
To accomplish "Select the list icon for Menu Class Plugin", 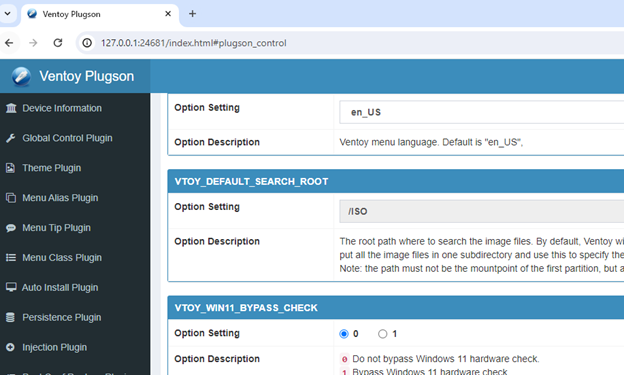I will tap(11, 258).
